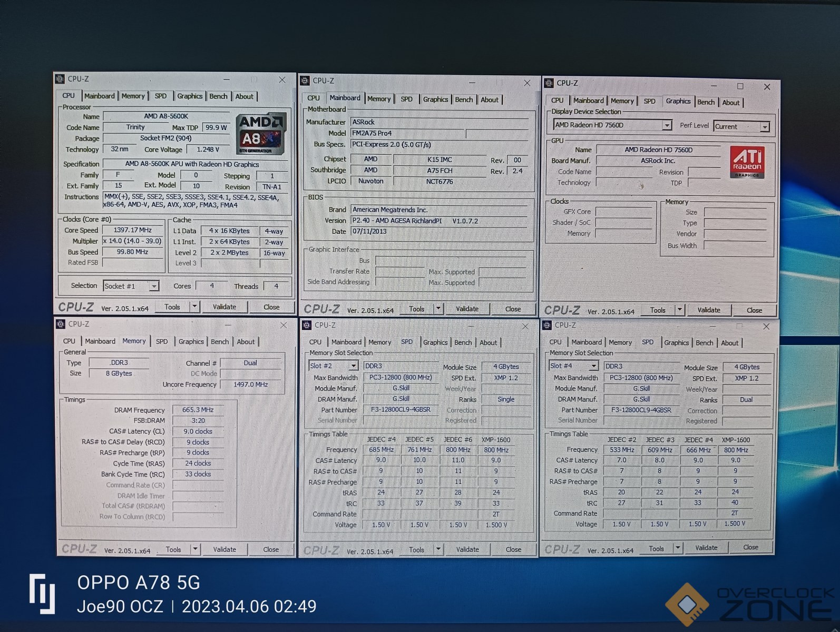Click CPU-Z title icon of Slot #2 SPD window
The height and width of the screenshot is (632, 840).
coord(306,325)
